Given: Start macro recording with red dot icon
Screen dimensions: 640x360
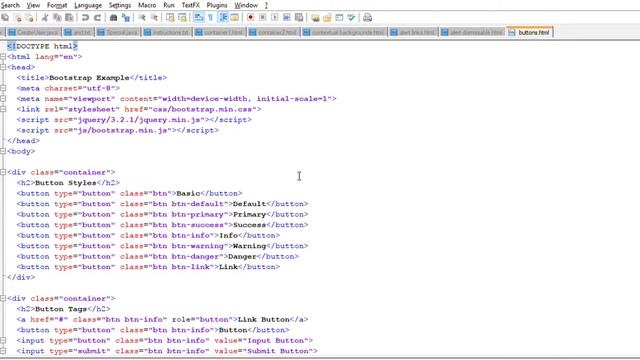Looking at the screenshot, I should (250, 18).
